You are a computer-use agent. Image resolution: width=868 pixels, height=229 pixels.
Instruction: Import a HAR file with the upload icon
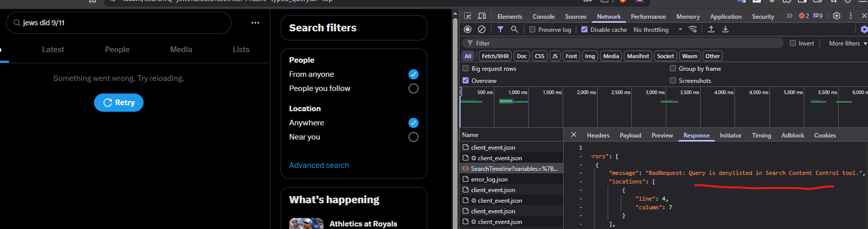tap(711, 29)
